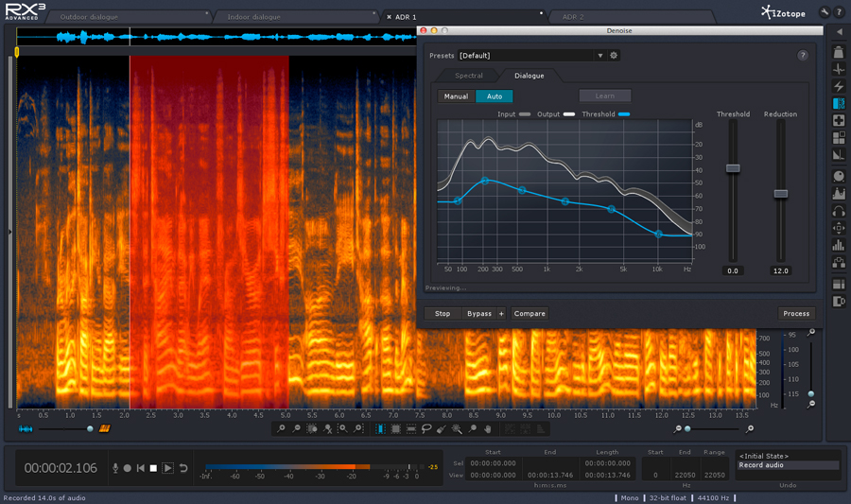Enable Auto mode in Denoise
This screenshot has height=504, width=851.
point(495,96)
